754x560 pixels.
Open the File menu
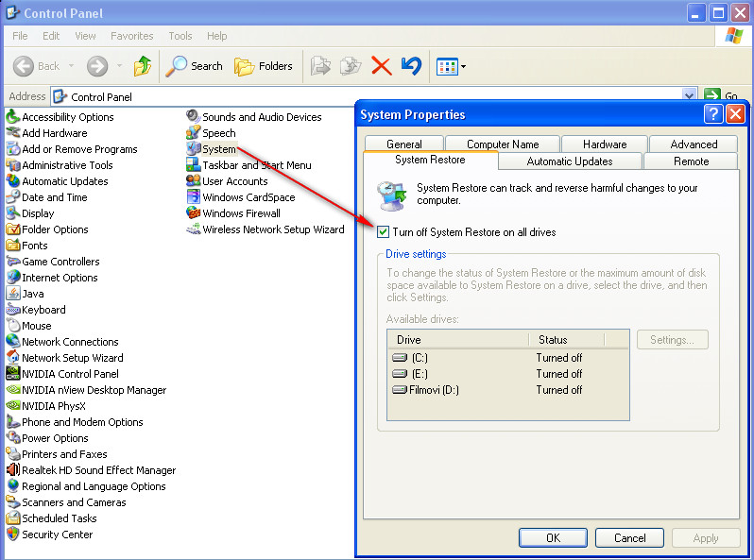[20, 36]
